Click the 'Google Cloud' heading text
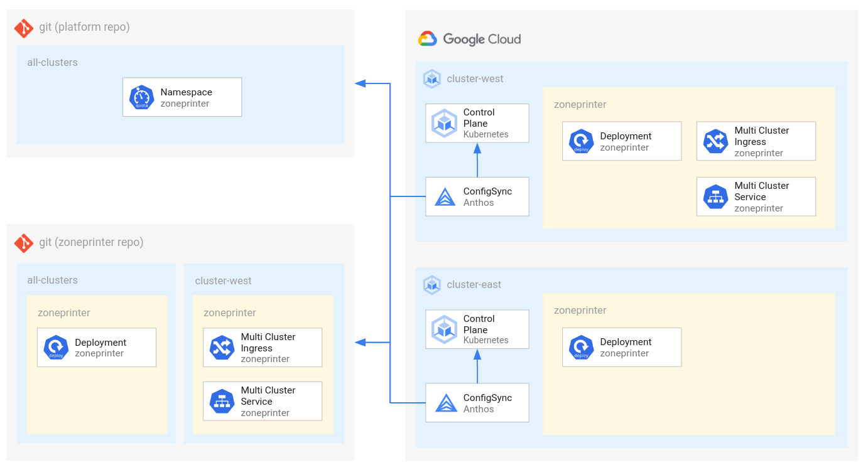 (x=482, y=39)
